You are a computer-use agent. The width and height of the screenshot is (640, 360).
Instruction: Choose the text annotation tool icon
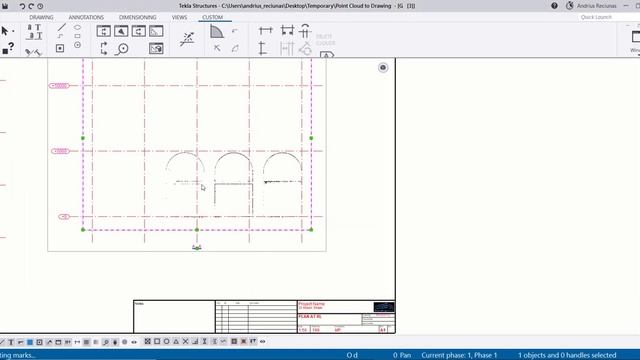pyautogui.click(x=34, y=31)
